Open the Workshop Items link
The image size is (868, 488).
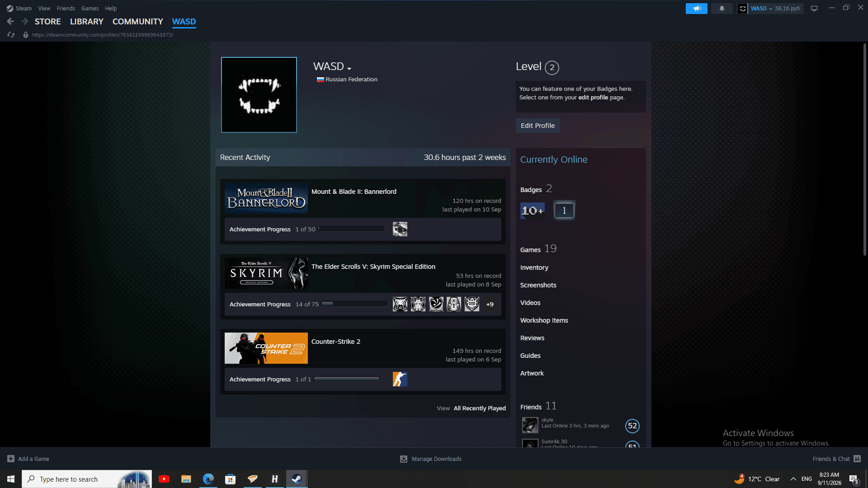point(544,320)
